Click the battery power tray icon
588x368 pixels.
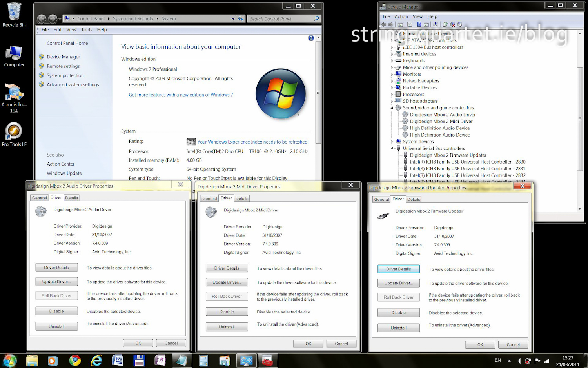(528, 361)
